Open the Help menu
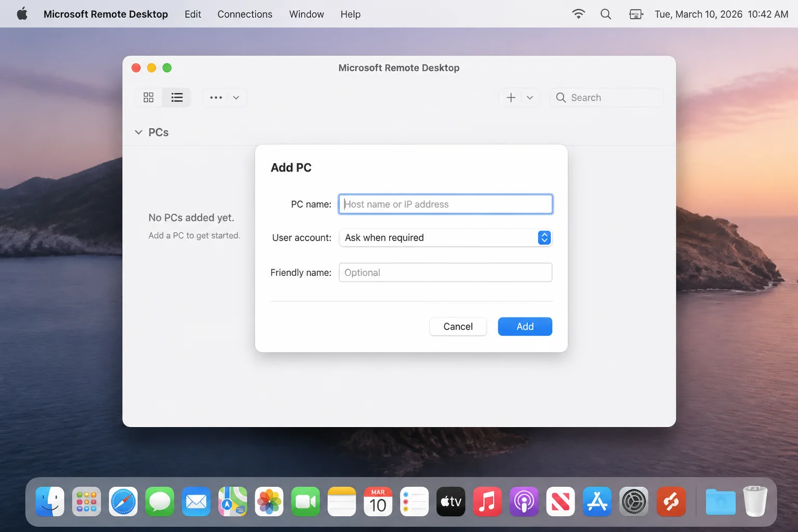Viewport: 798px width, 532px height. click(350, 14)
